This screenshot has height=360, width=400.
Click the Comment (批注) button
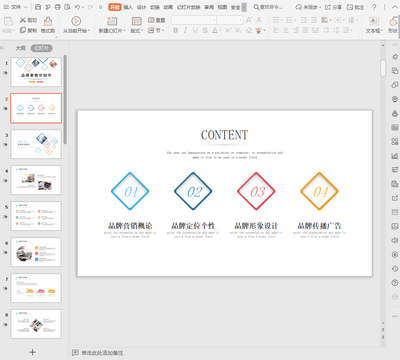click(355, 7)
